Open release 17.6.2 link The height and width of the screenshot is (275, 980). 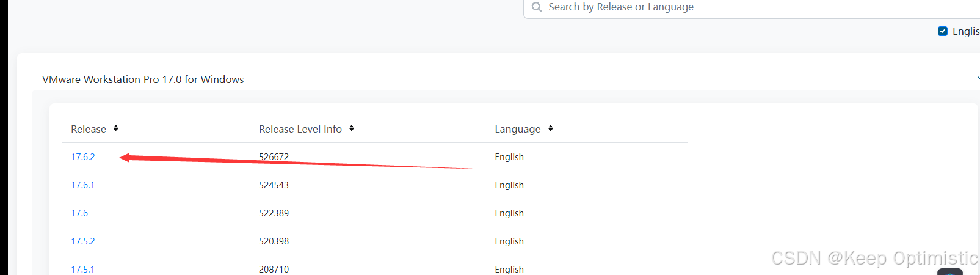pos(83,157)
